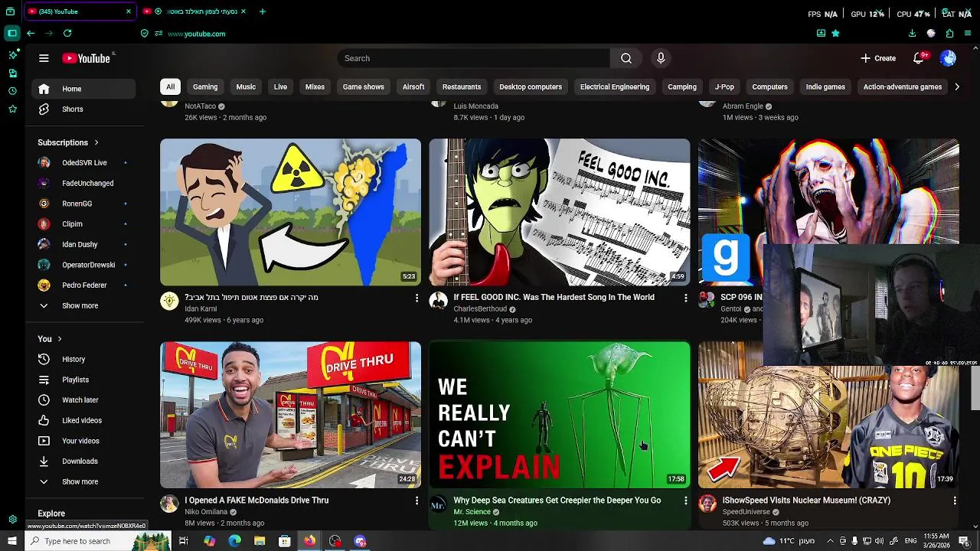The width and height of the screenshot is (980, 551).
Task: Open Mr. Science channel link
Action: (472, 512)
